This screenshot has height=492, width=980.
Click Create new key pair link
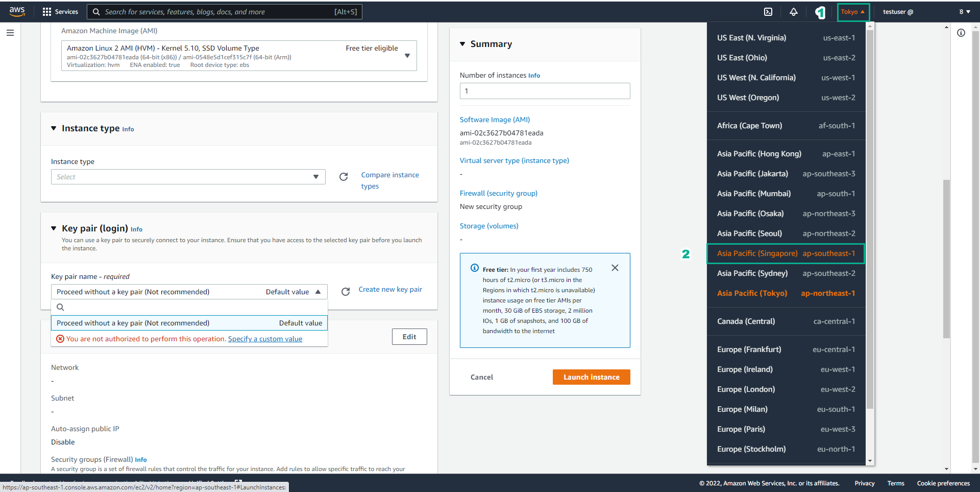pos(390,289)
